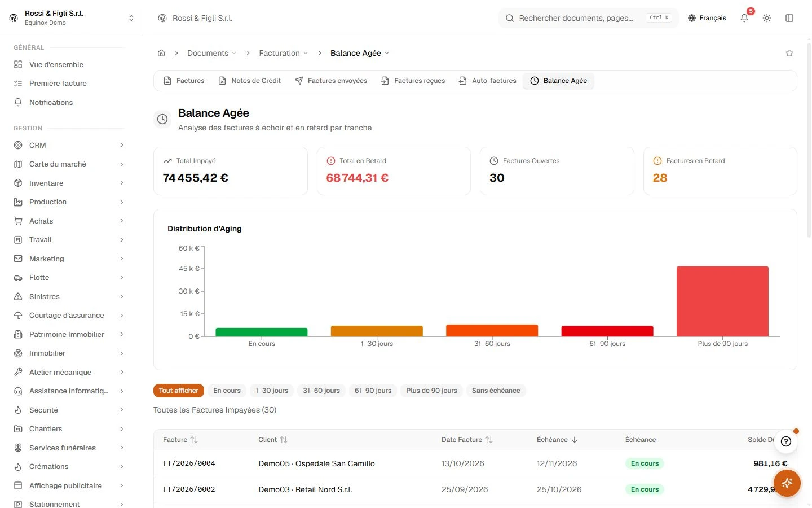The image size is (812, 508).
Task: Filter by Plus de 90 jours
Action: (x=431, y=391)
